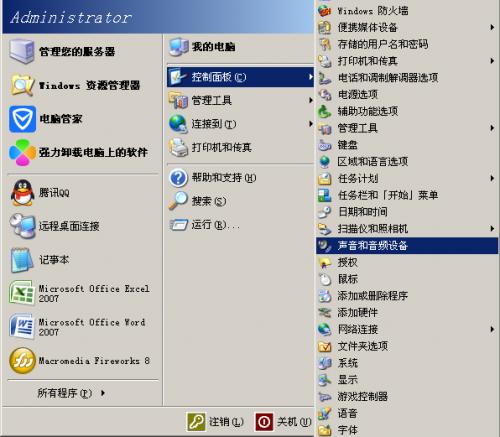This screenshot has width=500, height=437.
Task: Click the 辅助功能选项 accessibility icon
Action: click(324, 111)
